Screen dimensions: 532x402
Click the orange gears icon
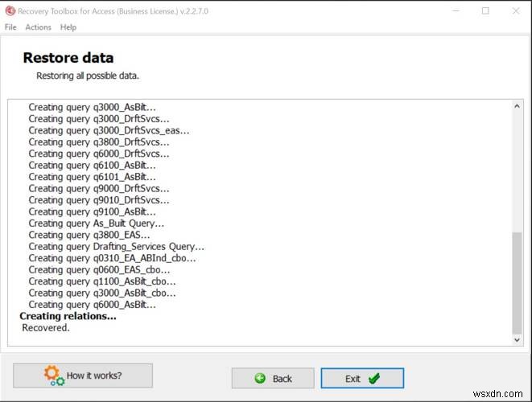coord(54,375)
